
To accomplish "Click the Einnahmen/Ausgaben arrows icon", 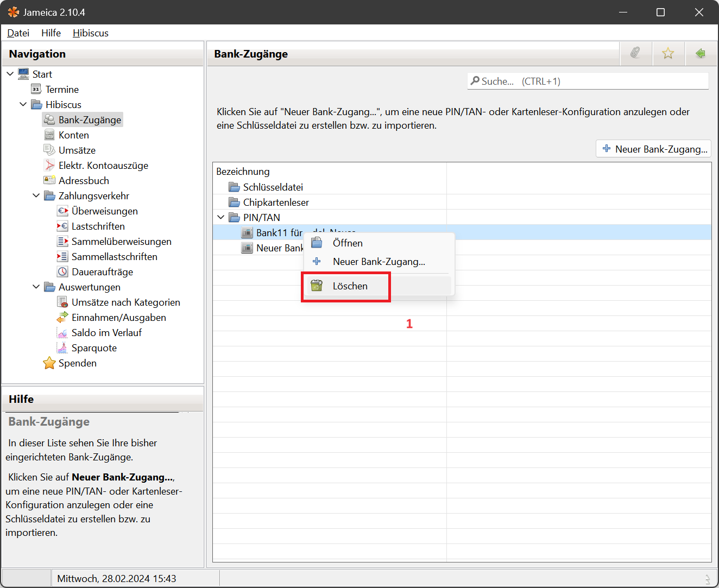I will point(62,317).
